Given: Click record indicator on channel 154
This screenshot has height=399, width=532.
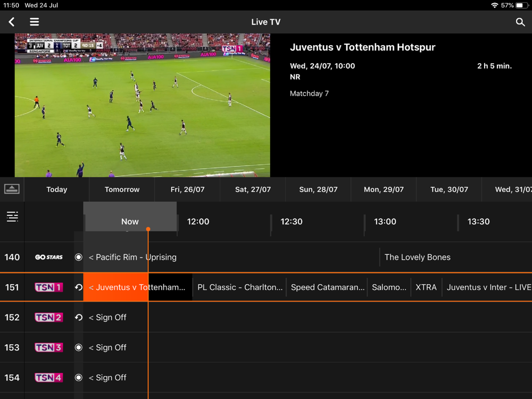Looking at the screenshot, I should click(78, 378).
